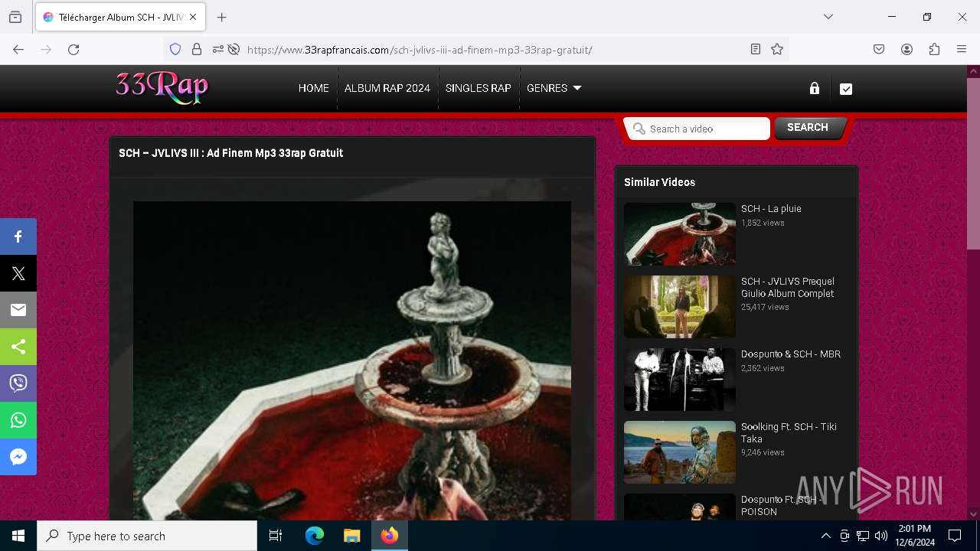This screenshot has width=980, height=551.
Task: Click JVLIVS Prequel Giulio thumbnail
Action: tap(680, 307)
